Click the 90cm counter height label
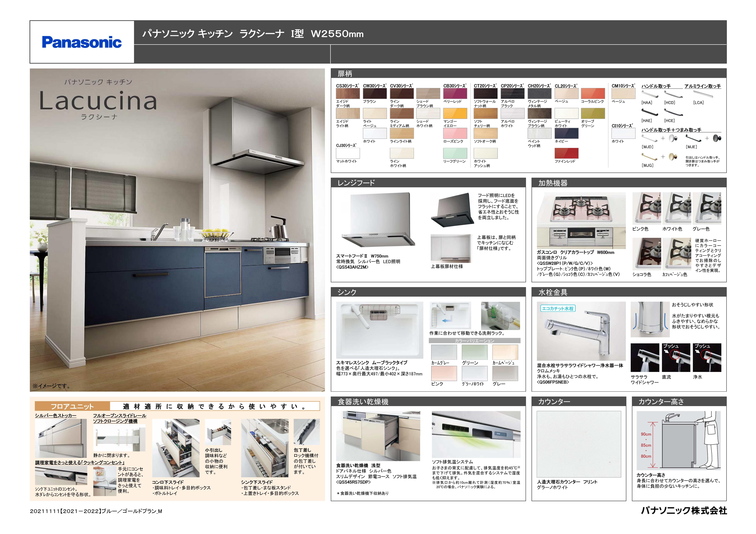756x534 pixels. click(646, 434)
